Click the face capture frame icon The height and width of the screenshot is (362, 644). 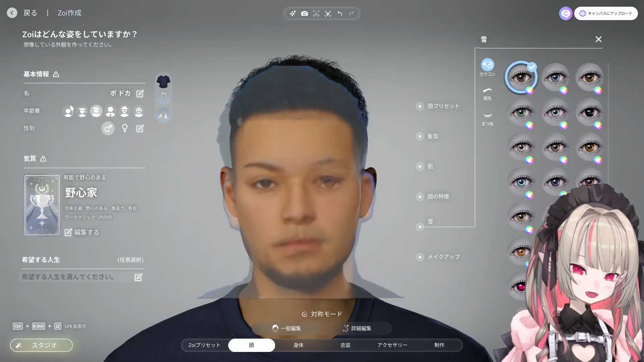coord(316,13)
